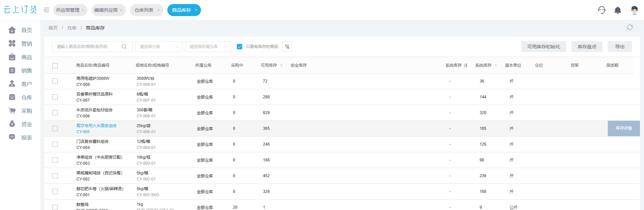The image size is (644, 210).
Task: Open advanced filter funnel icon
Action: [x=287, y=47]
